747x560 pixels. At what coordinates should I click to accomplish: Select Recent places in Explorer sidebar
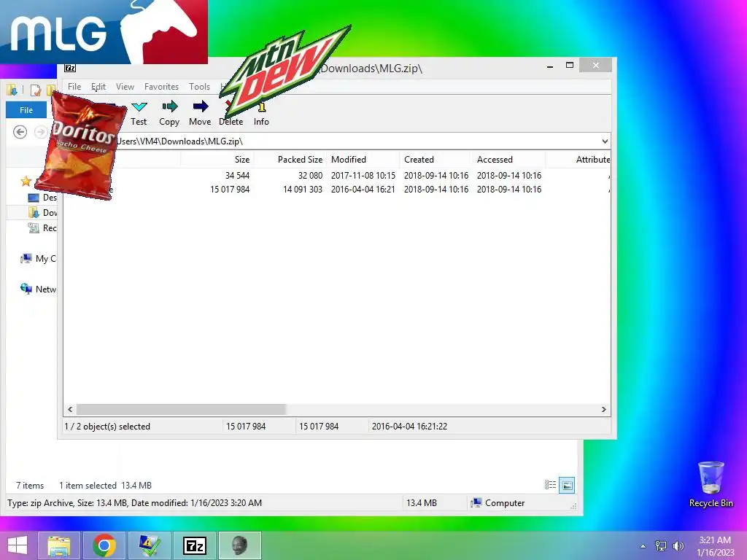(x=42, y=228)
